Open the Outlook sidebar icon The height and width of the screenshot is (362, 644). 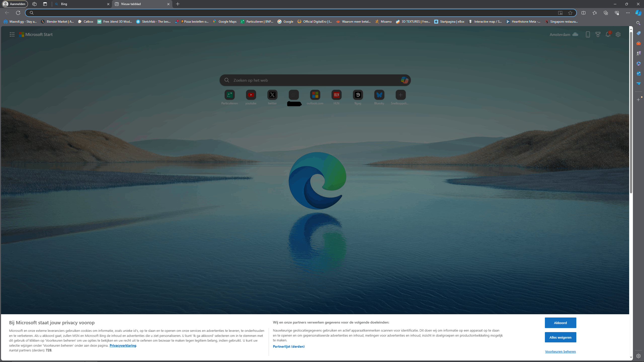pyautogui.click(x=638, y=73)
